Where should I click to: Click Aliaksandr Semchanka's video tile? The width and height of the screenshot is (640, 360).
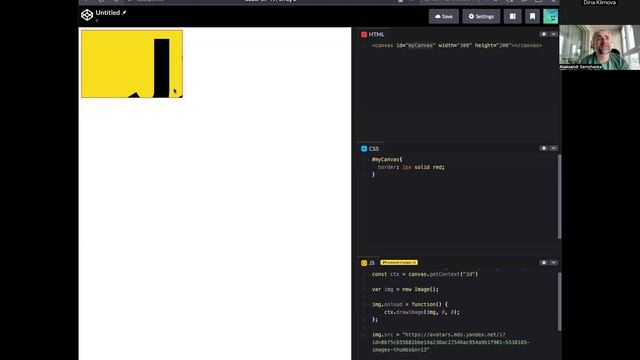click(x=600, y=47)
